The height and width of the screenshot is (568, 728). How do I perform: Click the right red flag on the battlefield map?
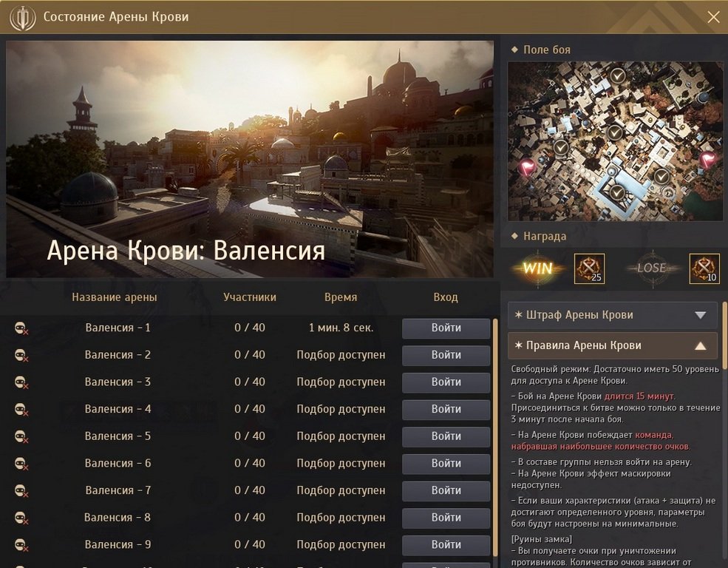point(708,160)
